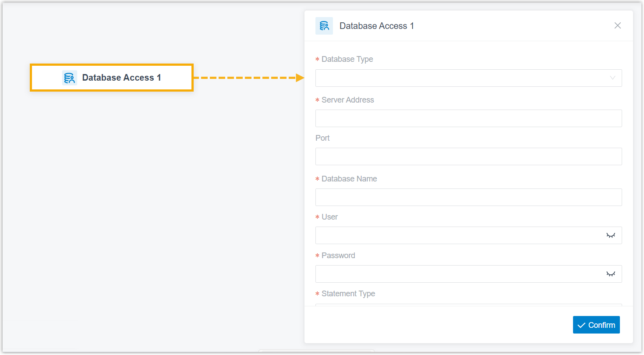Focus the Server Address input field
The height and width of the screenshot is (355, 644).
[x=468, y=118]
